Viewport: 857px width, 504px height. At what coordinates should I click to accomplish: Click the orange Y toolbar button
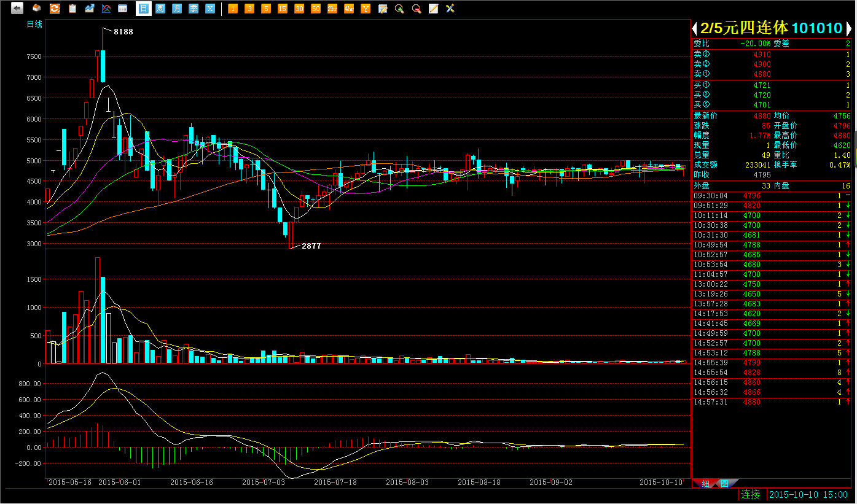pos(366,9)
